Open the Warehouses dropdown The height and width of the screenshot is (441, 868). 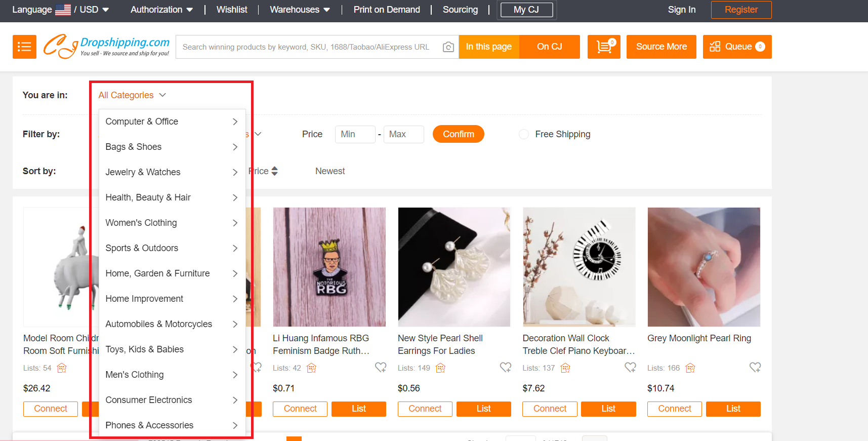300,10
